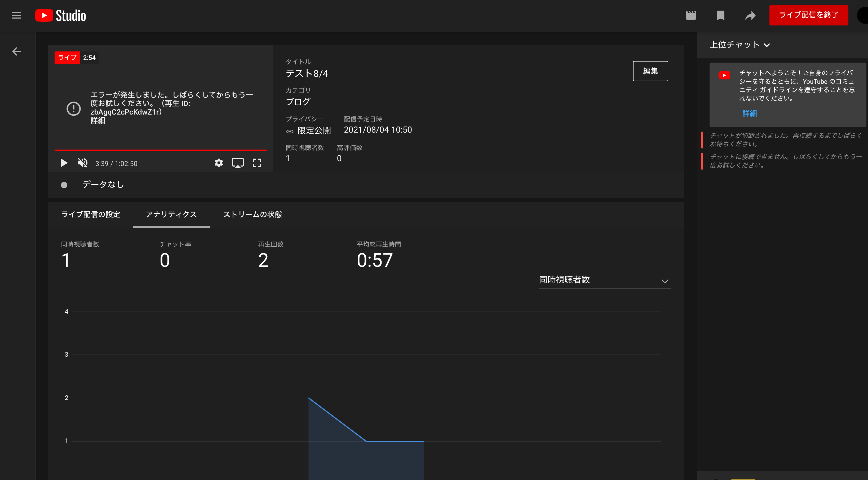Screen dimensions: 868x480
Task: Click the live elapsed time 2:54
Action: coord(89,58)
